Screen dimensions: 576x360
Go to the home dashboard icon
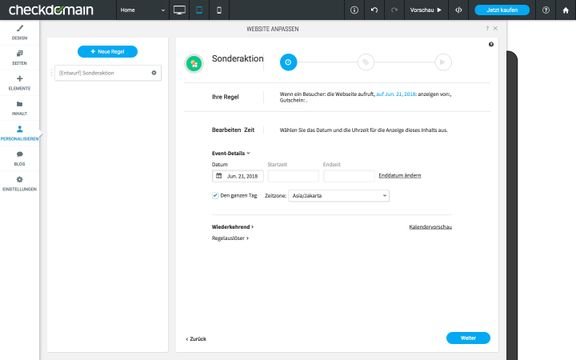coord(566,10)
